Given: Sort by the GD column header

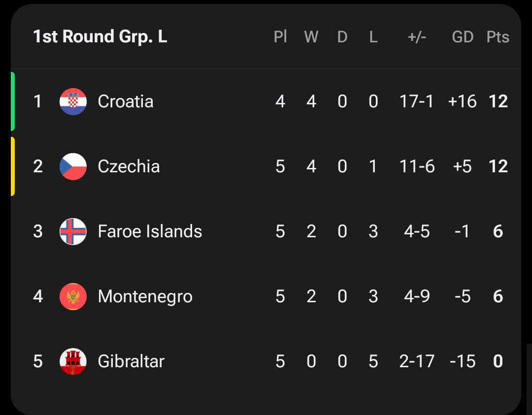Looking at the screenshot, I should [463, 37].
